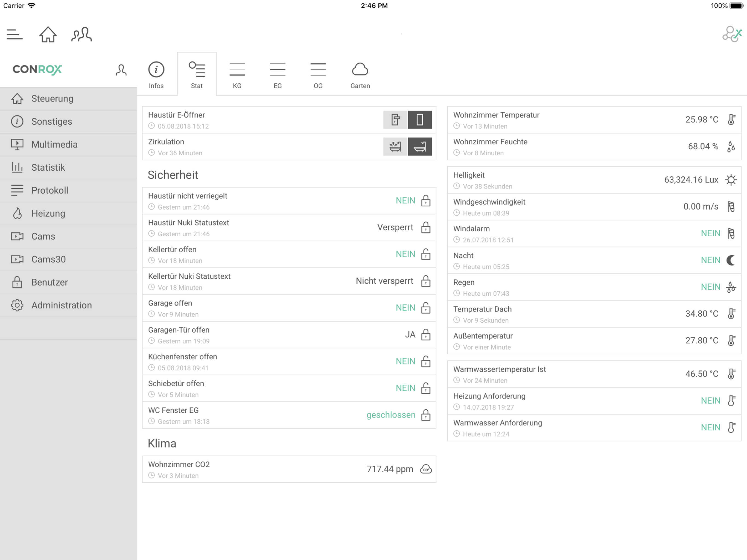
Task: Tap the user profile icon beside CONROX logo
Action: [x=121, y=70]
